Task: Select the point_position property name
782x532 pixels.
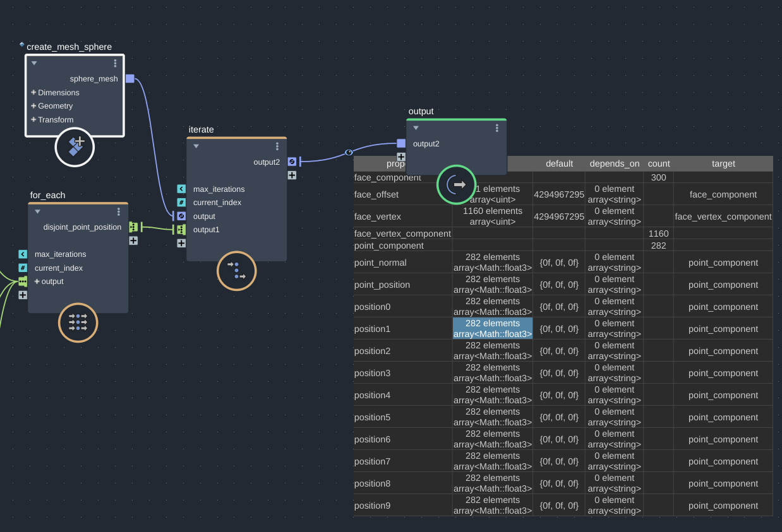Action: tap(382, 285)
